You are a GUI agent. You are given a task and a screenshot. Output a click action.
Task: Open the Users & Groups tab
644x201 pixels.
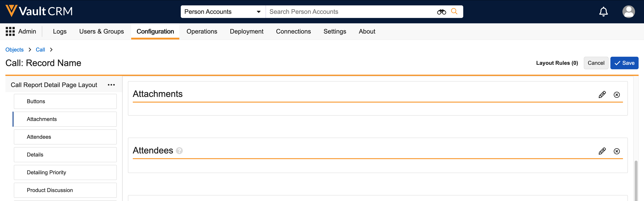coord(101,31)
